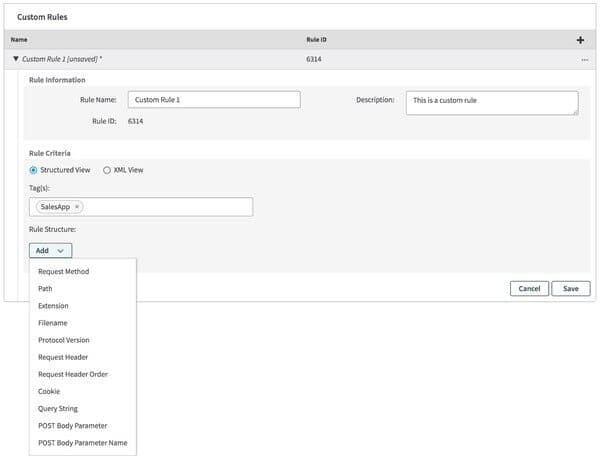Open the three-dot menu for Custom Rule 1
The height and width of the screenshot is (456, 600).
tap(583, 60)
